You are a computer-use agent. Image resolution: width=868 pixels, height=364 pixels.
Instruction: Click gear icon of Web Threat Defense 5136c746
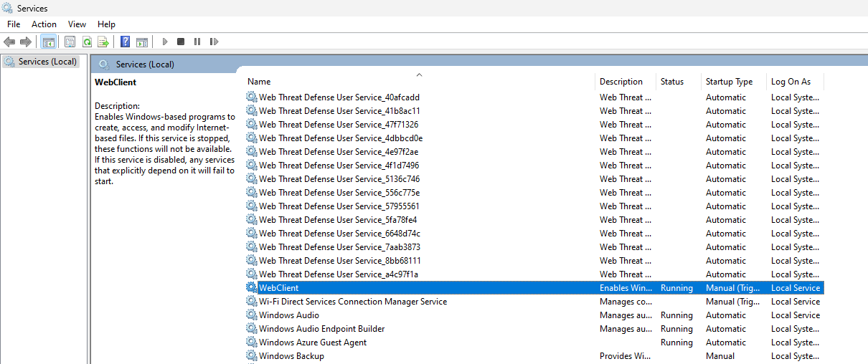coord(251,179)
